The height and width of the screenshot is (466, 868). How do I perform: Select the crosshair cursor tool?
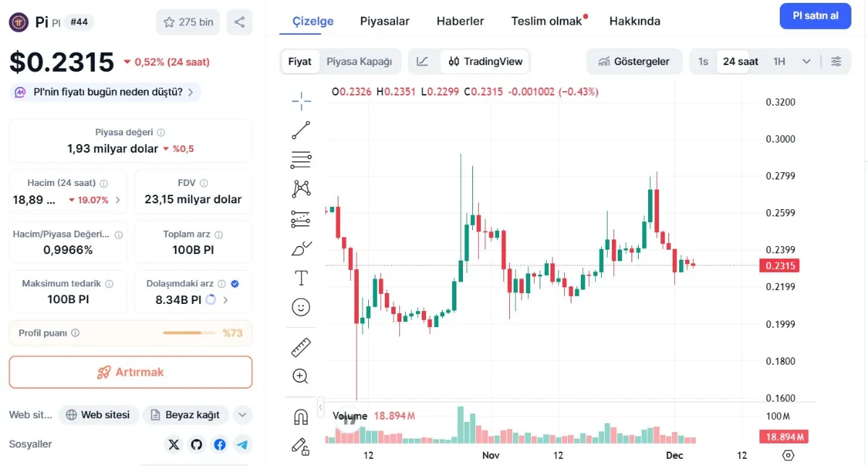click(x=301, y=101)
